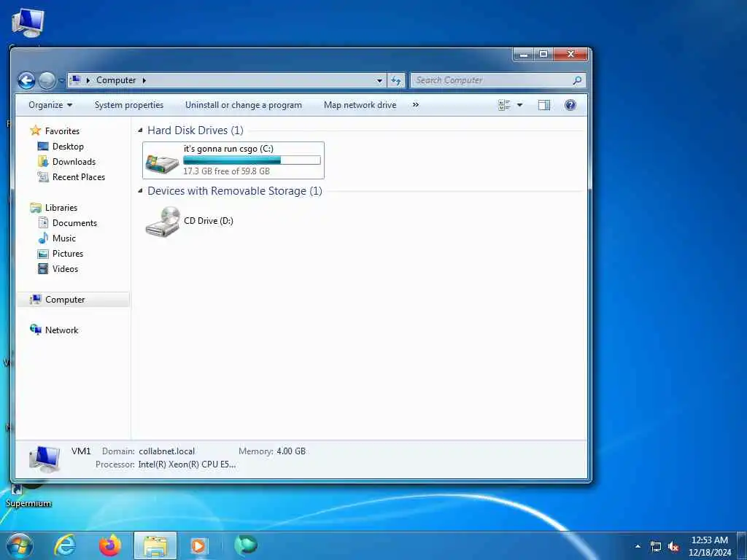Click the Memory 4.00 GB value
The width and height of the screenshot is (747, 560).
click(x=291, y=451)
